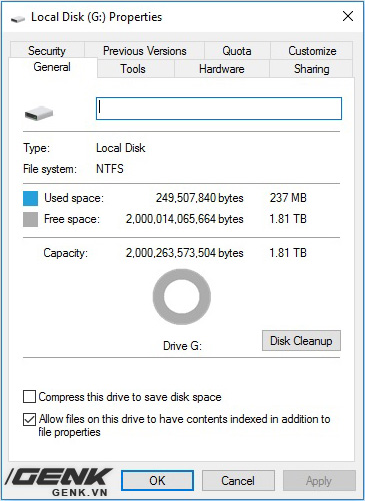Open the Security tab
This screenshot has width=365, height=501.
47,51
